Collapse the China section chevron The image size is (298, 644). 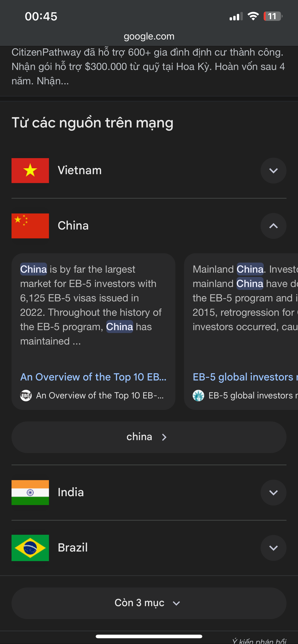[x=273, y=226]
